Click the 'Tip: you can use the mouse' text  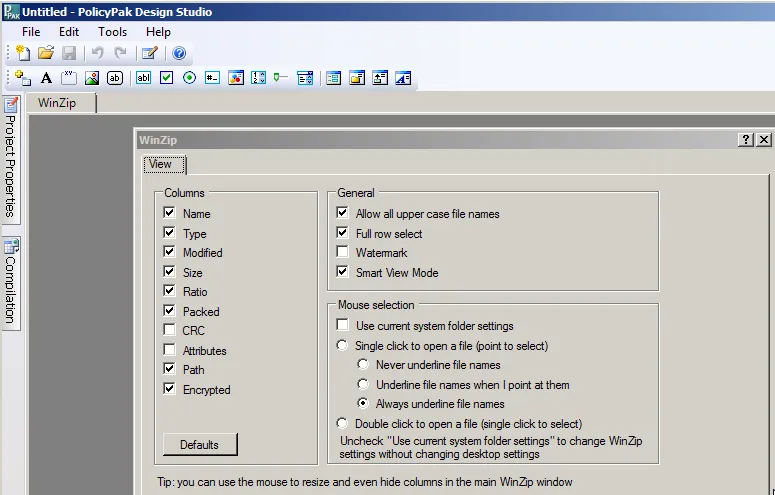[x=365, y=482]
